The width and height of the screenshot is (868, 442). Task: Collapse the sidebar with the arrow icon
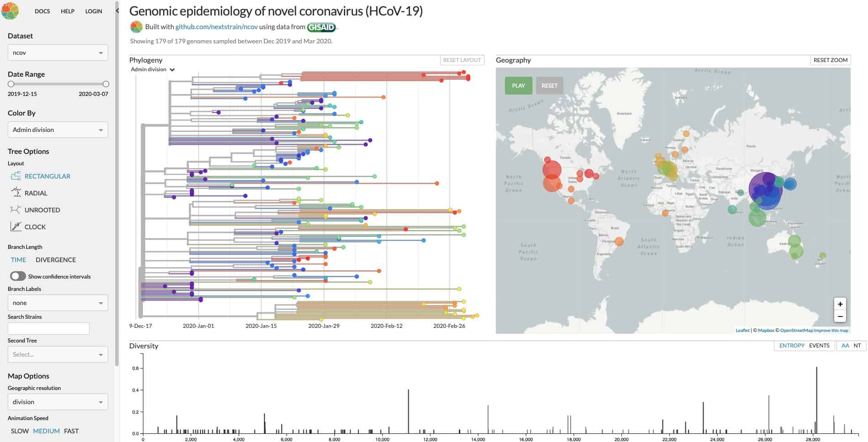pos(117,11)
